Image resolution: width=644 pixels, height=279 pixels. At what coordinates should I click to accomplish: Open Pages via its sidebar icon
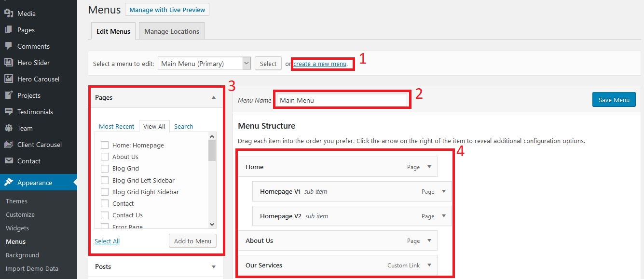[9, 30]
